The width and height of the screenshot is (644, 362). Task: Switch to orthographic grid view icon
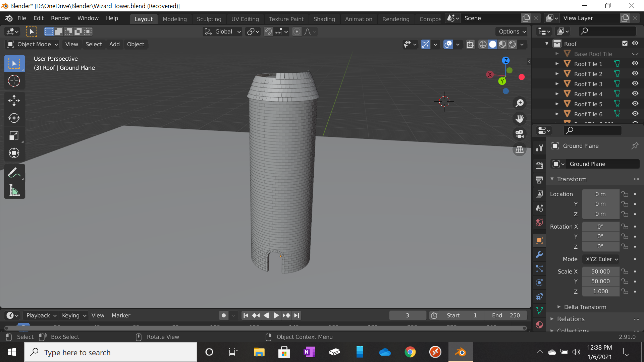[520, 149]
